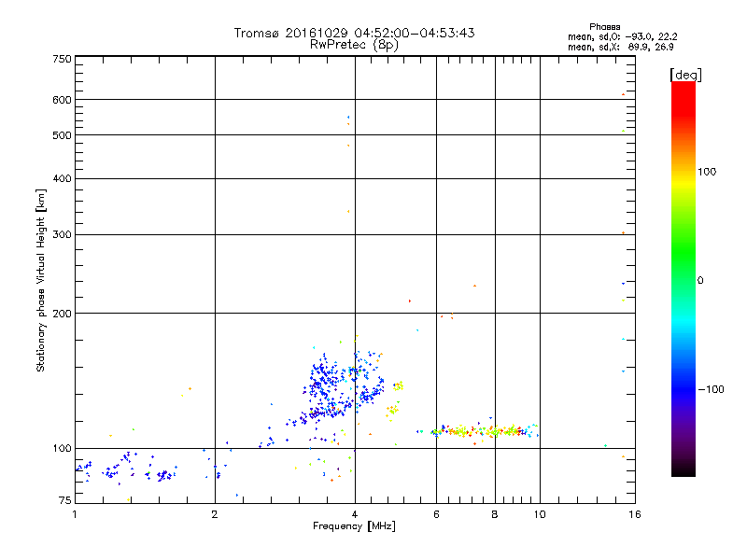Viewport: 747px width, 560px height.
Task: Click the plot title "Tromsø 20161029 04:52:00-04:53:43"
Action: point(354,33)
